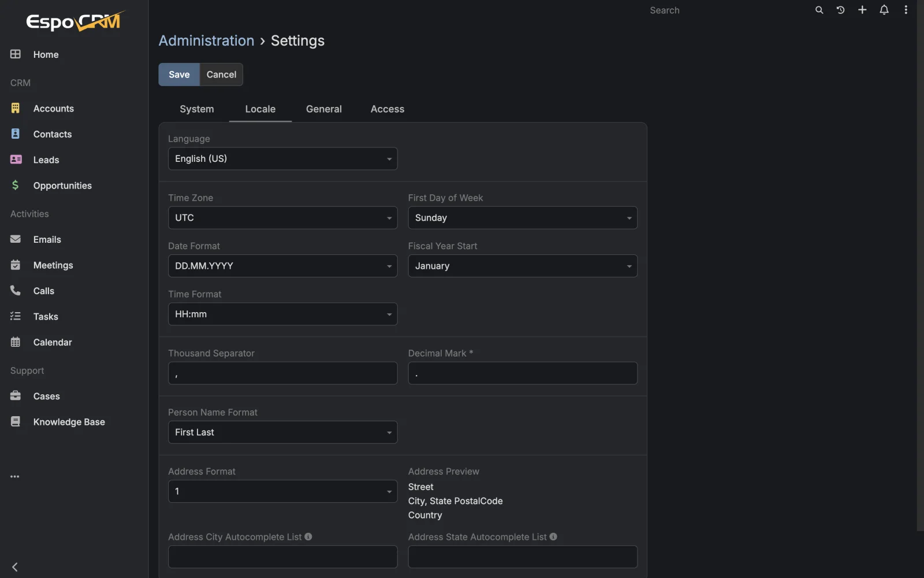Open the Accounts link in sidebar
This screenshot has width=924, height=578.
coord(54,108)
